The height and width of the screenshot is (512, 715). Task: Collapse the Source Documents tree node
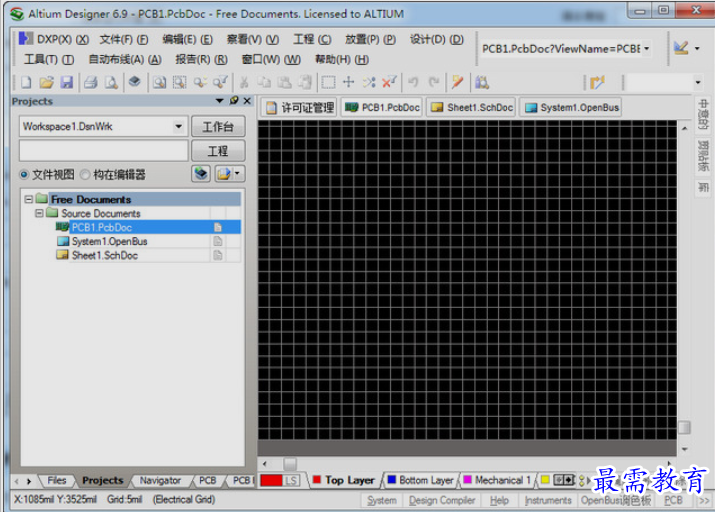click(x=40, y=213)
